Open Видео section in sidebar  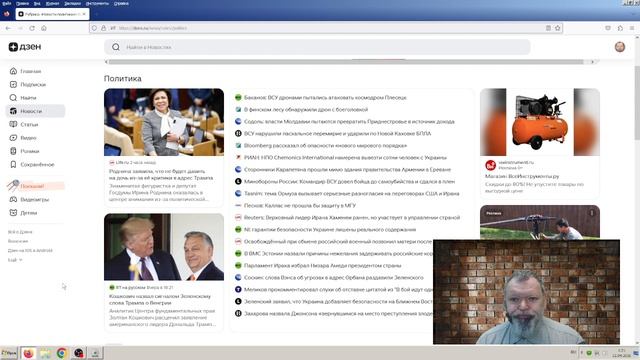pos(28,138)
